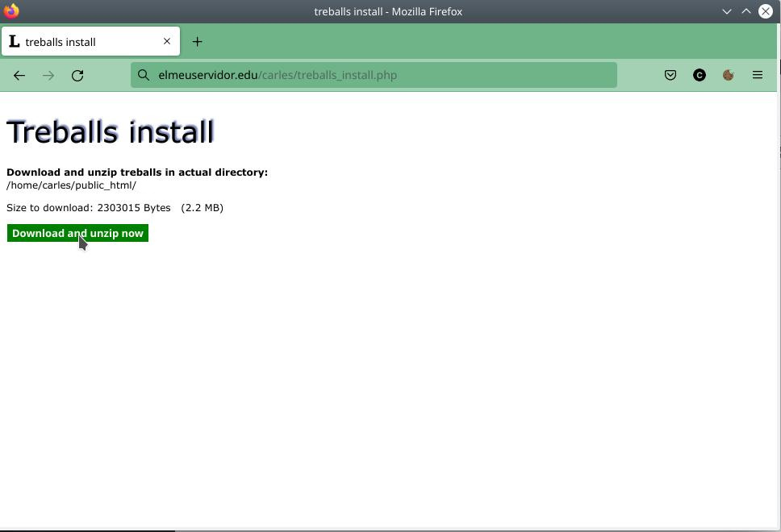The height and width of the screenshot is (532, 781).
Task: Minimize window using down chevron
Action: pyautogui.click(x=727, y=11)
